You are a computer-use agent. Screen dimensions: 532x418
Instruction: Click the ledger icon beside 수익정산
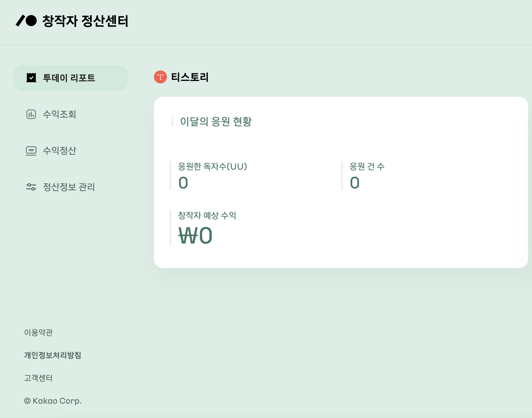click(31, 151)
